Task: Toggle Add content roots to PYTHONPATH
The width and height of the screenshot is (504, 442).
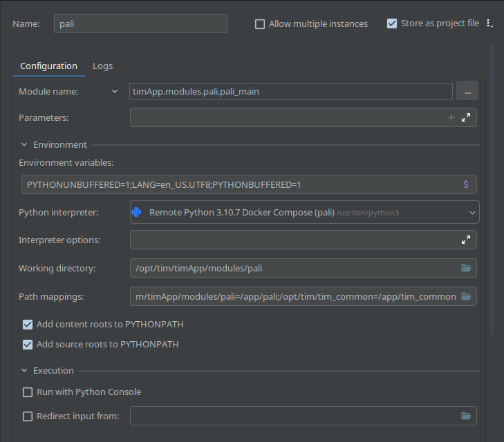Action: (x=28, y=325)
